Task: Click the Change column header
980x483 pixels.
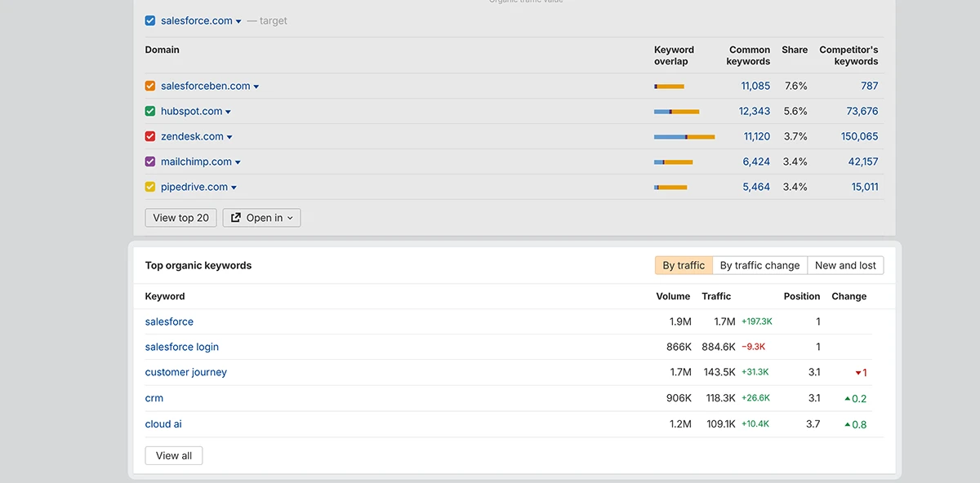Action: click(x=849, y=296)
